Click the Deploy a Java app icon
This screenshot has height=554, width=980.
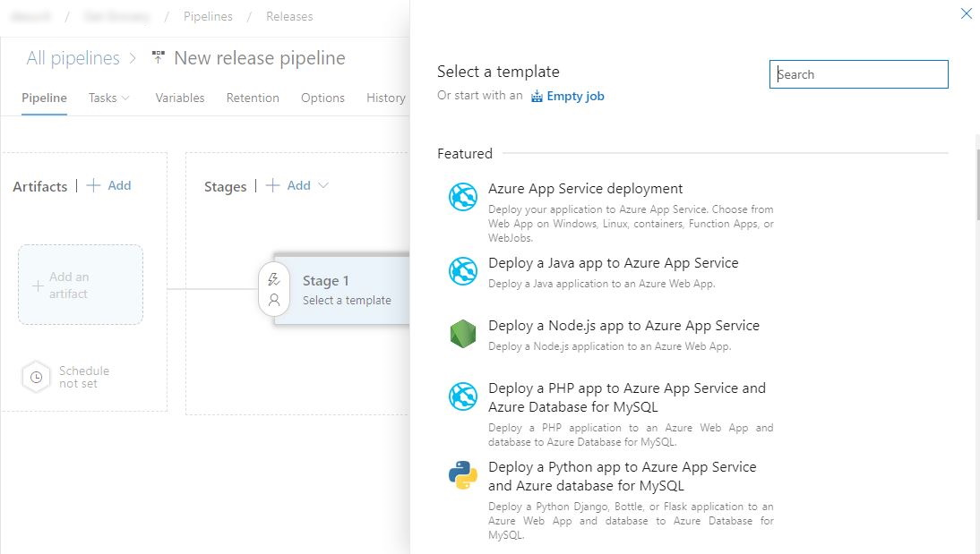463,271
